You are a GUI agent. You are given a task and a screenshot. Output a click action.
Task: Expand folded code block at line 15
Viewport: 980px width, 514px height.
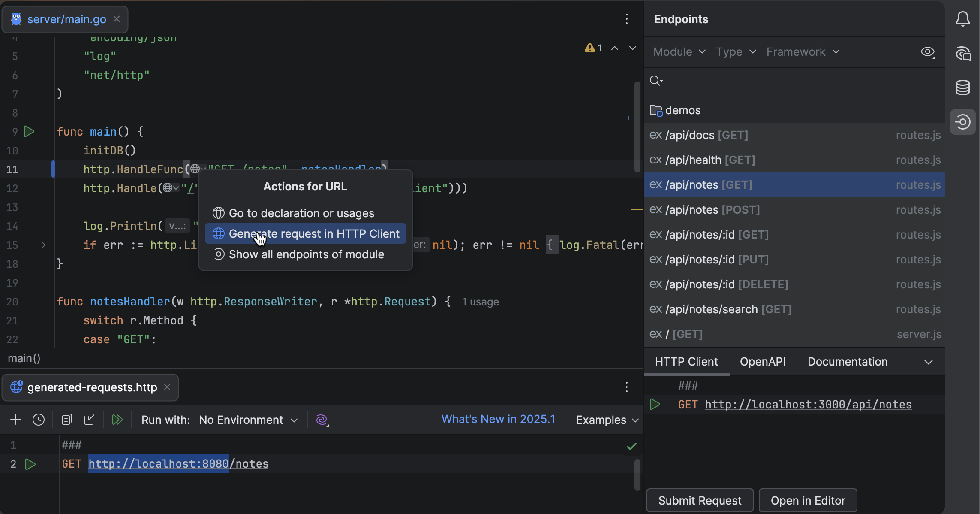(43, 245)
